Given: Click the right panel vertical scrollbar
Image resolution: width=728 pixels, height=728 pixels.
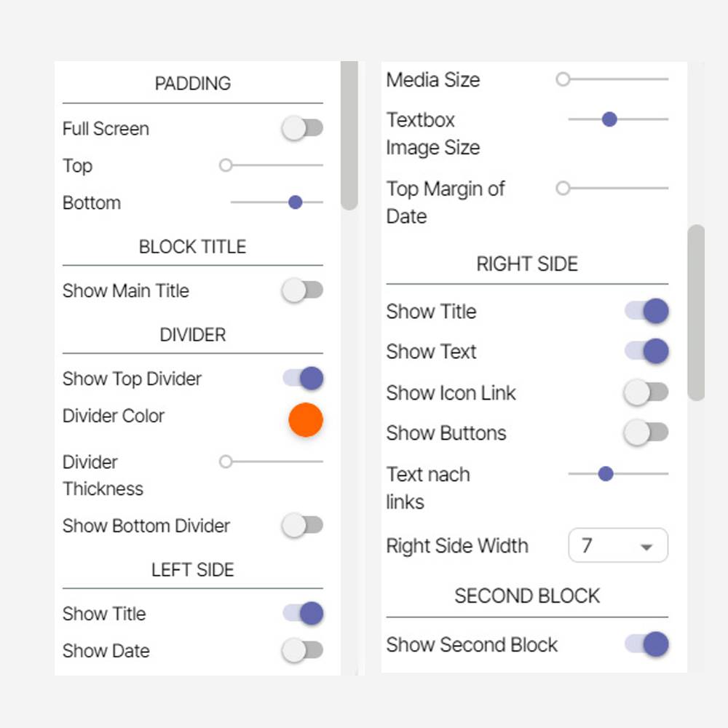Looking at the screenshot, I should pyautogui.click(x=696, y=313).
